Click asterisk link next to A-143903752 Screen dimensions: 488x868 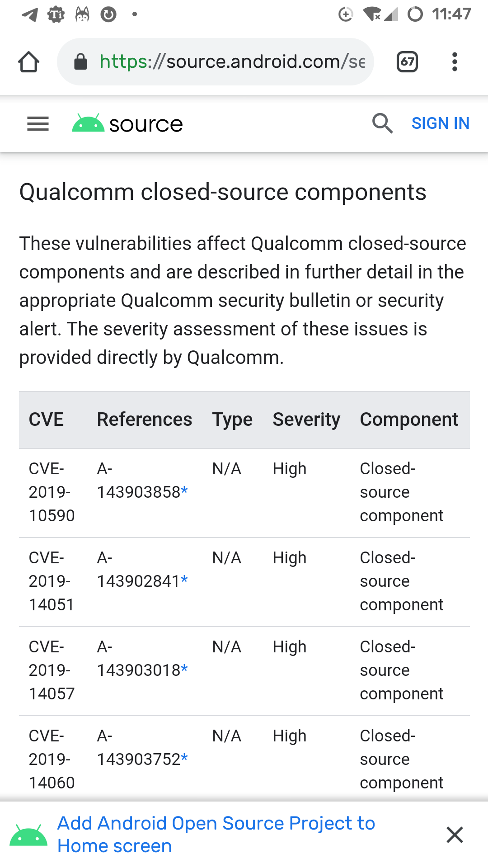[184, 759]
